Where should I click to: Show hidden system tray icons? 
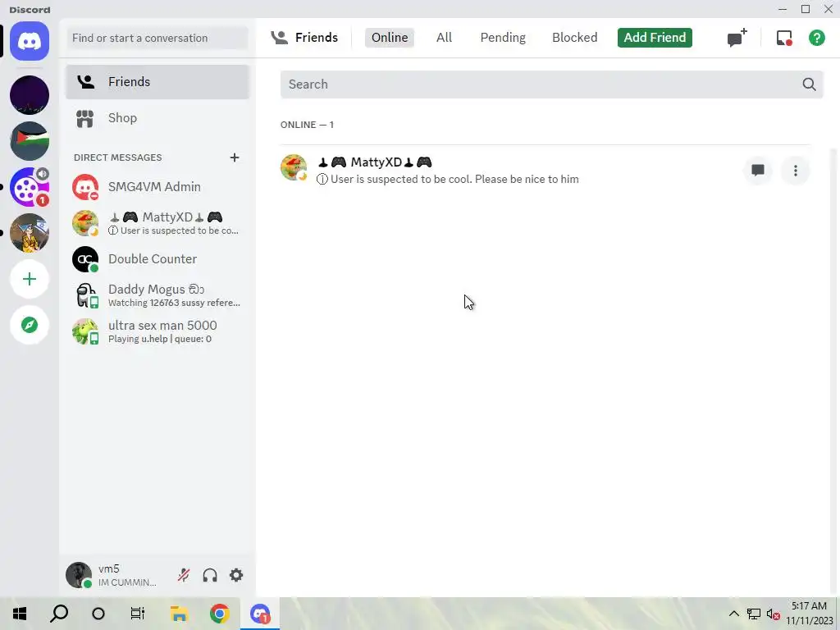pyautogui.click(x=734, y=614)
